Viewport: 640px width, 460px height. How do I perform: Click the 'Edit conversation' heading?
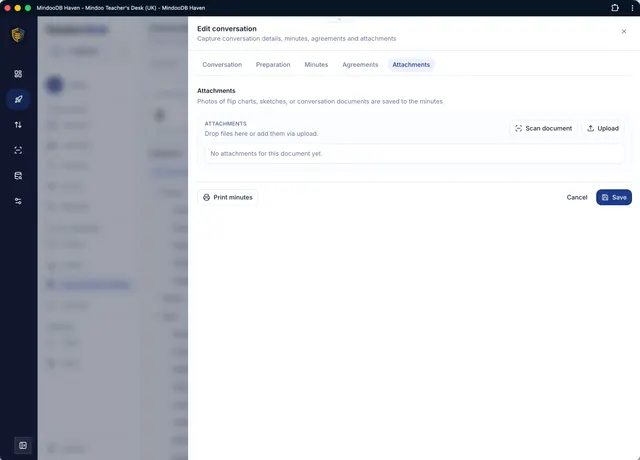(x=227, y=29)
